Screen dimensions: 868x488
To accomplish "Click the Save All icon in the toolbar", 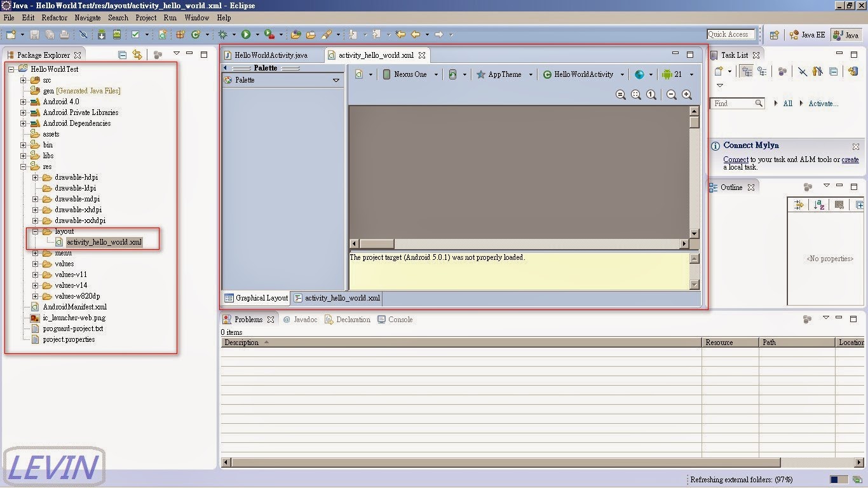I will point(50,35).
